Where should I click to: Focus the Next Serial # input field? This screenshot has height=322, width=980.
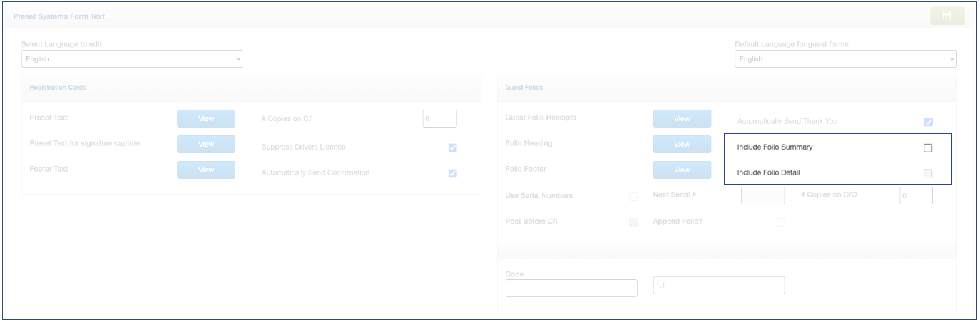pyautogui.click(x=762, y=195)
